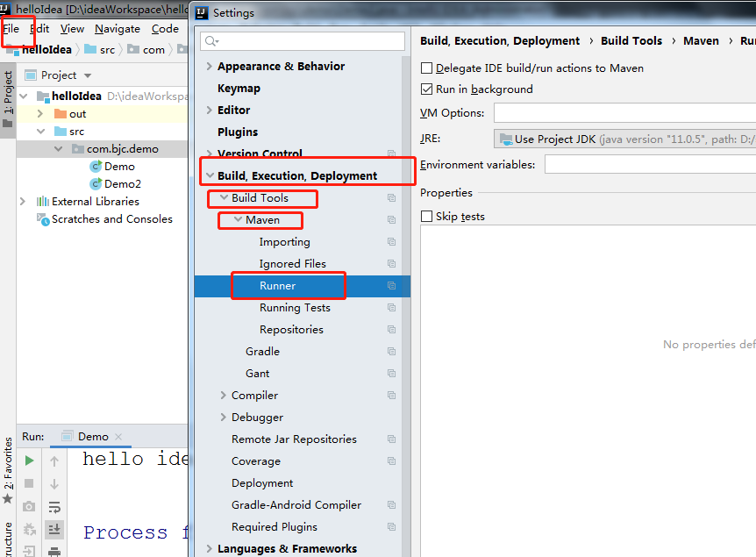Click the magnifier icon in Settings search
The width and height of the screenshot is (756, 557).
tap(211, 41)
